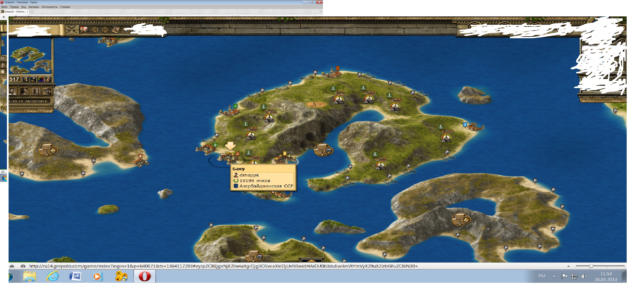The height and width of the screenshot is (286, 644).
Task: Click the taskbar clock showing 11:53
Action: tap(606, 277)
